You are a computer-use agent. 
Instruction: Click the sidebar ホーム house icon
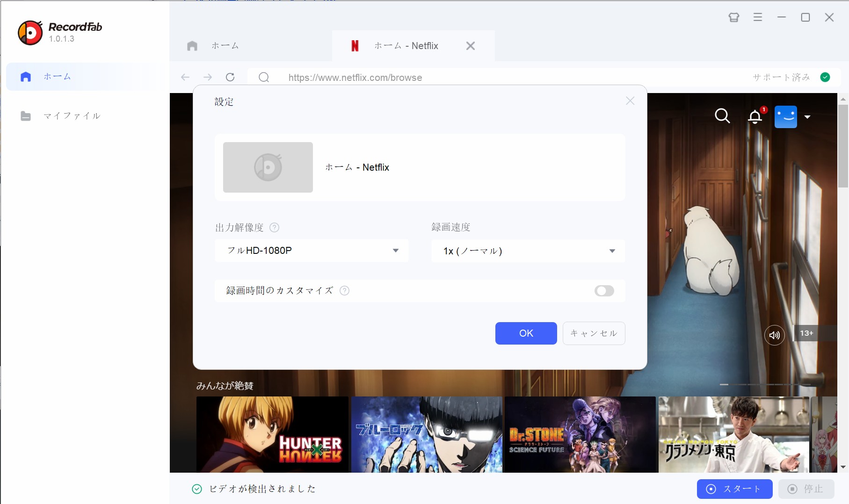click(26, 77)
